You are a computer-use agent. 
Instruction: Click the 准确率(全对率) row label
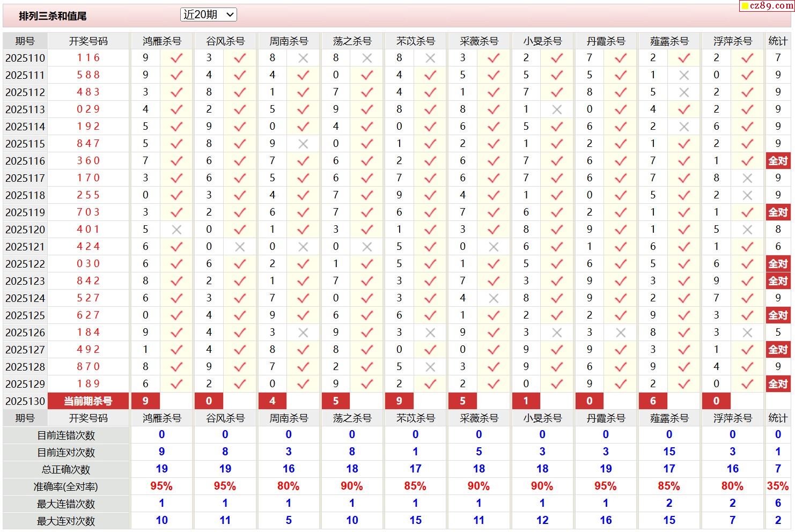tap(66, 487)
